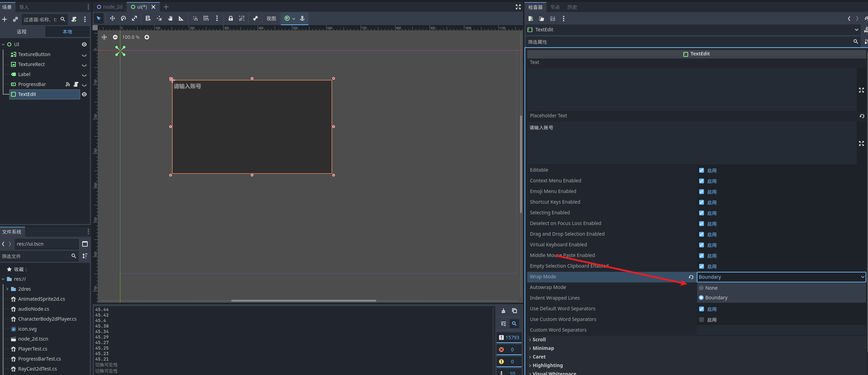Open PlayerTest.cs in file system
Screen dimensions: 868x375
[33, 349]
